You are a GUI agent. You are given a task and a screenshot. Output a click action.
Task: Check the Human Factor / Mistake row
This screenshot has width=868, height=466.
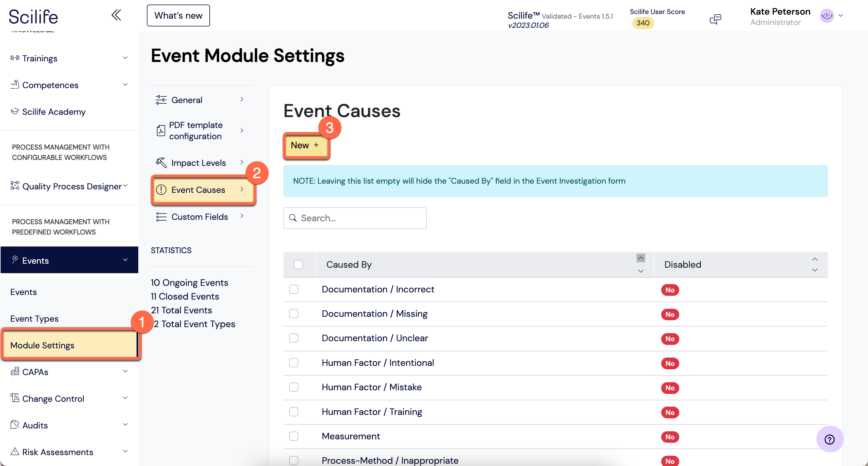pos(294,387)
